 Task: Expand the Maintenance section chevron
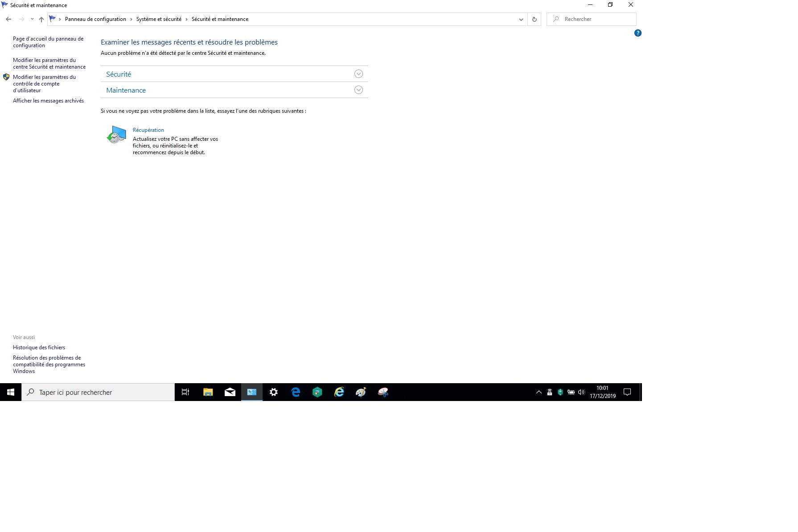[x=358, y=90]
